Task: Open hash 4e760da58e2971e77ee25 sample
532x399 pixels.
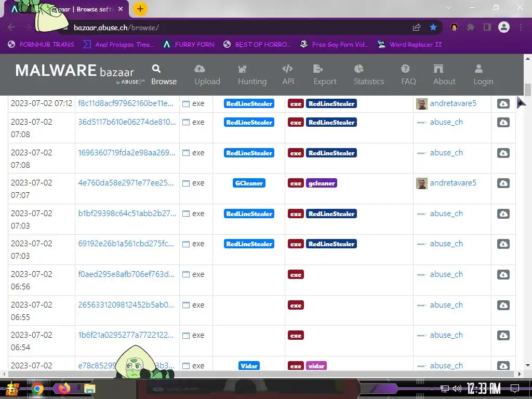Action: click(x=126, y=182)
